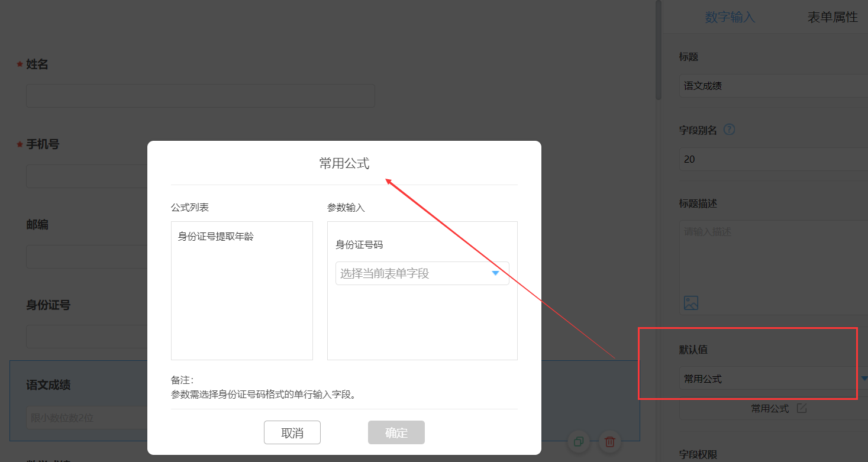868x462 pixels.
Task: Click the 字段别名 input containing 20
Action: (773, 159)
